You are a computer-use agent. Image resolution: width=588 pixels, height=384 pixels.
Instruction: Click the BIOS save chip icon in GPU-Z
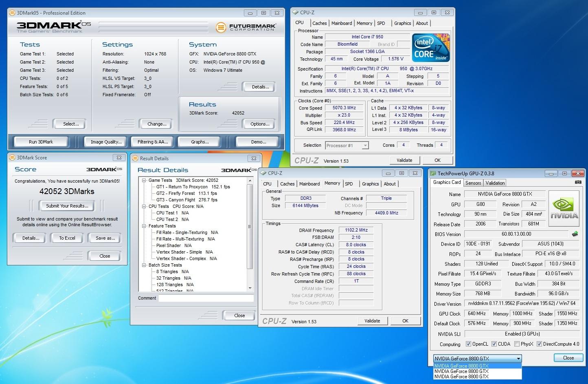[575, 234]
